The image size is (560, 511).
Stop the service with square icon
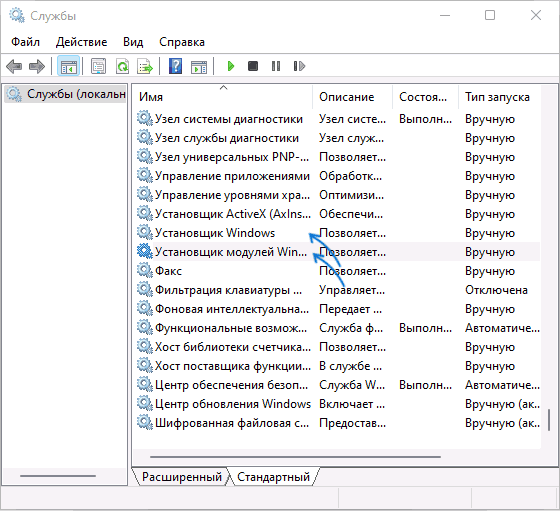[x=253, y=66]
